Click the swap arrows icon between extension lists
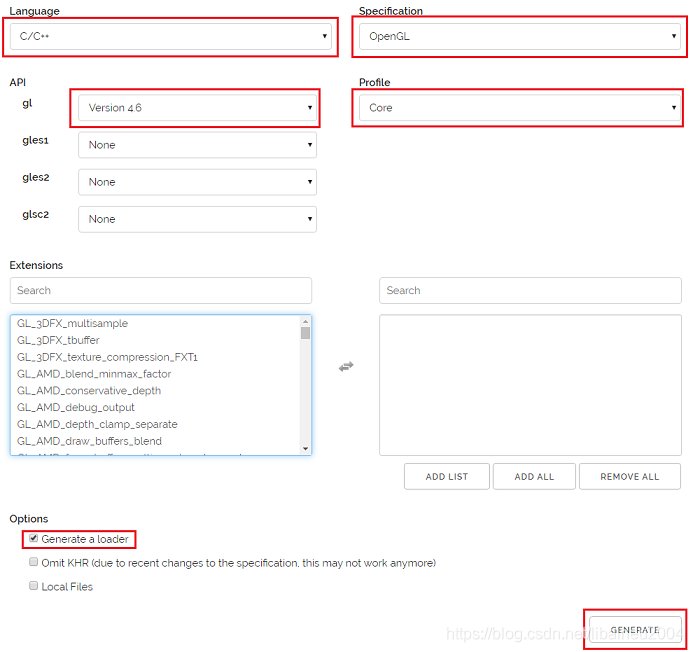Screen dimensions: 693x652 pos(346,366)
